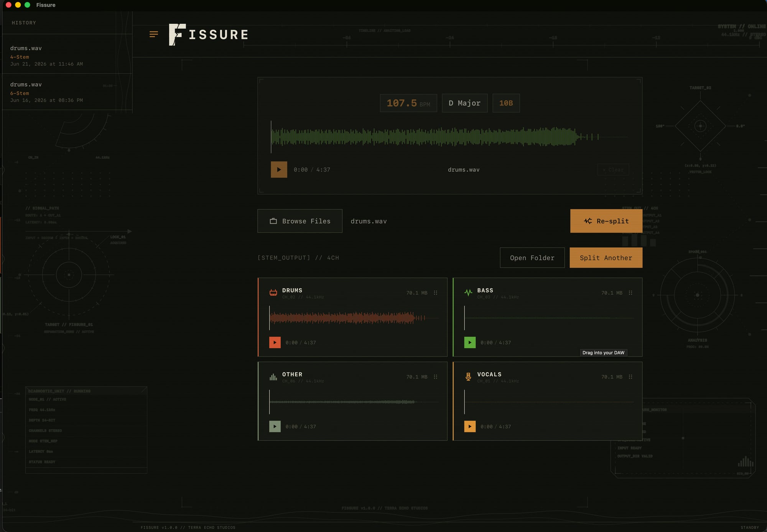The width and height of the screenshot is (767, 532).
Task: Open the stems output folder
Action: coord(532,258)
